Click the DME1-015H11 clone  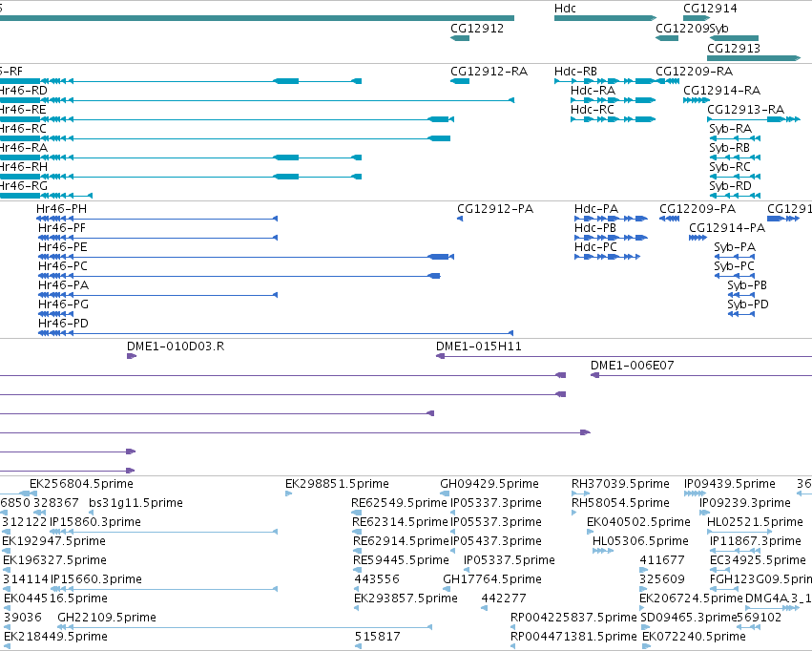click(624, 356)
